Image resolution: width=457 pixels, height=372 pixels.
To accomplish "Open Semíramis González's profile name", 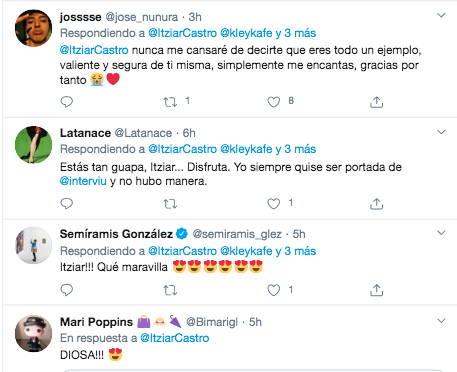I will coord(116,234).
